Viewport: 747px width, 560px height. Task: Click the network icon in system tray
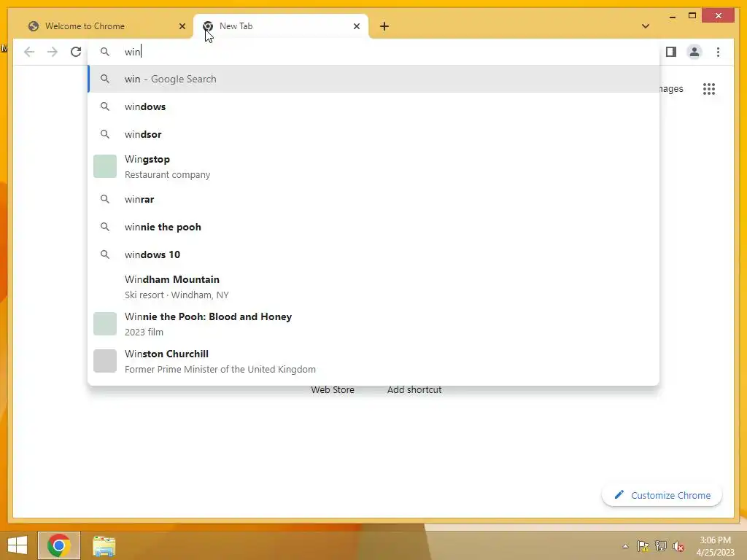coord(660,546)
